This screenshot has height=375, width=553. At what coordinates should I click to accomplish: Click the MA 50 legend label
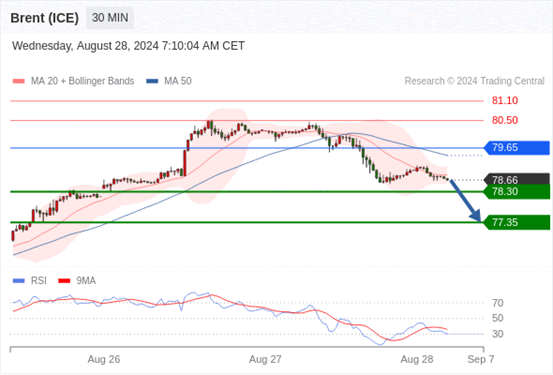pos(178,81)
